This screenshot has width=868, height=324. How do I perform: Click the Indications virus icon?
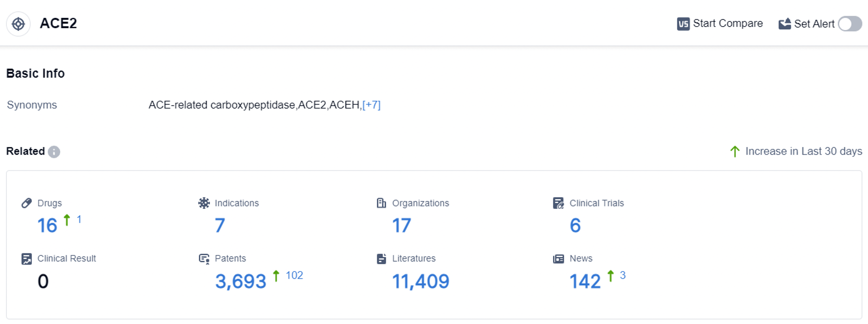pyautogui.click(x=204, y=203)
